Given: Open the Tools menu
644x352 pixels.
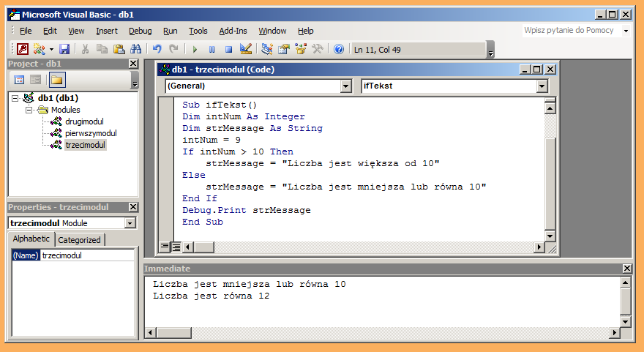Looking at the screenshot, I should [x=198, y=31].
